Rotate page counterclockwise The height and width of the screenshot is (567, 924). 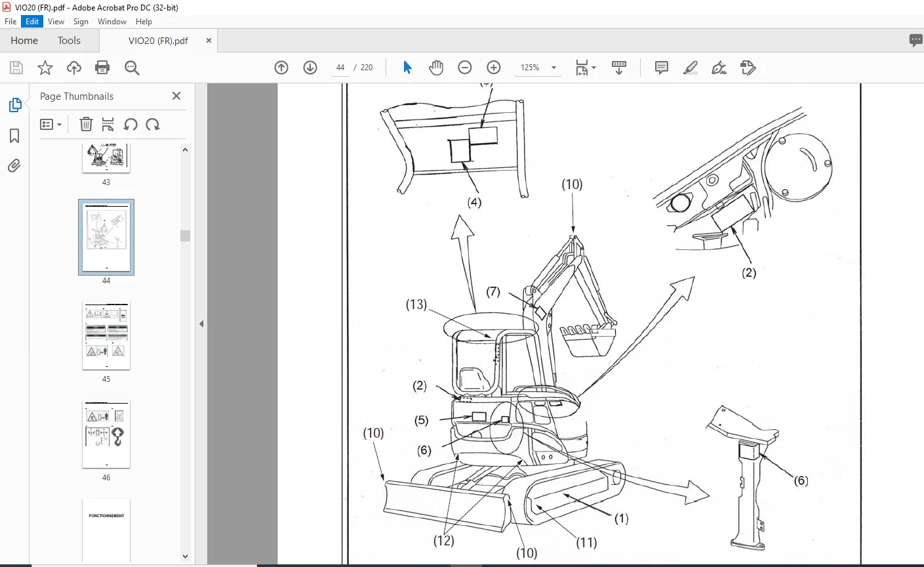[131, 124]
